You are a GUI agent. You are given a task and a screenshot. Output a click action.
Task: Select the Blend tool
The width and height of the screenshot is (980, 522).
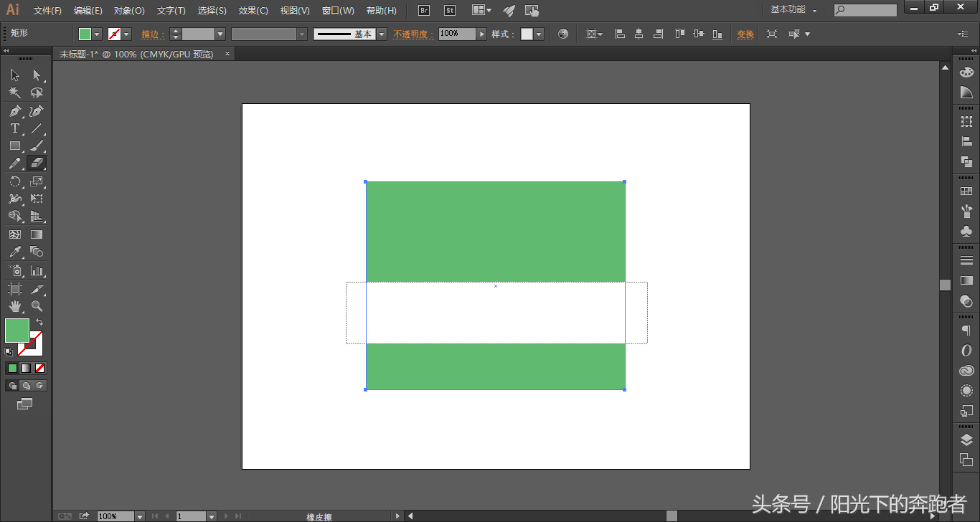click(x=37, y=252)
